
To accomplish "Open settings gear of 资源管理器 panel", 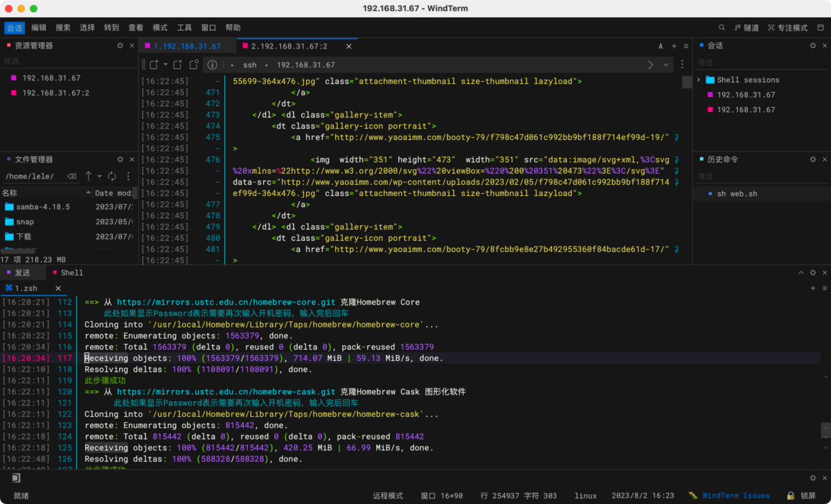I will [x=120, y=46].
